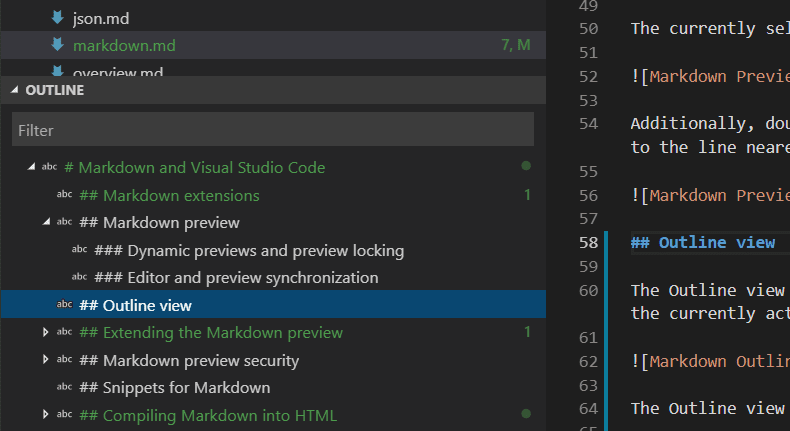This screenshot has width=790, height=431.
Task: Click abc icon beside Markdown preview security
Action: tap(65, 360)
